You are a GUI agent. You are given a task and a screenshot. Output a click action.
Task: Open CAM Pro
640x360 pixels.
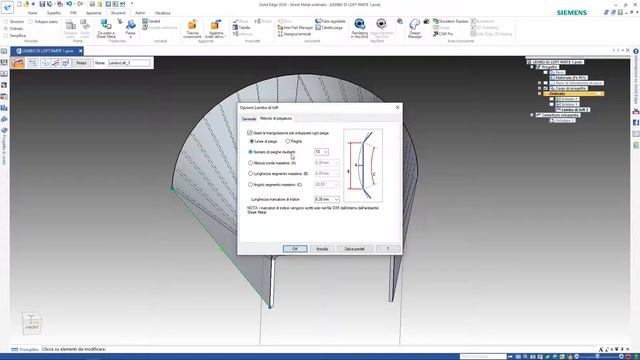tap(443, 34)
